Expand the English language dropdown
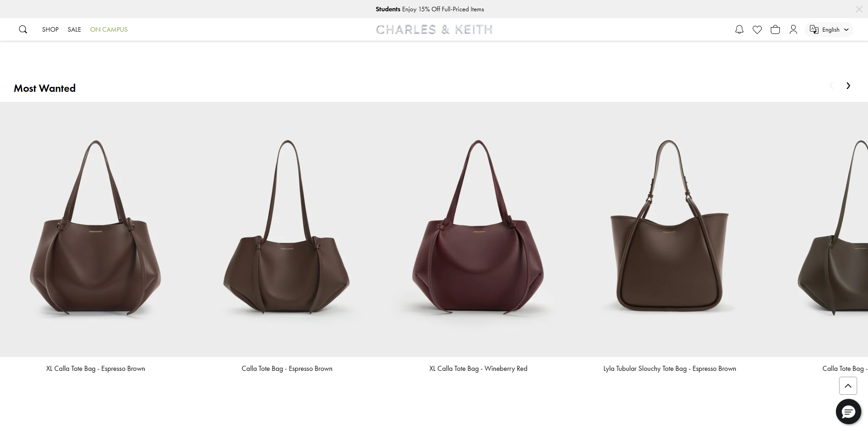This screenshot has height=431, width=868. pos(829,29)
